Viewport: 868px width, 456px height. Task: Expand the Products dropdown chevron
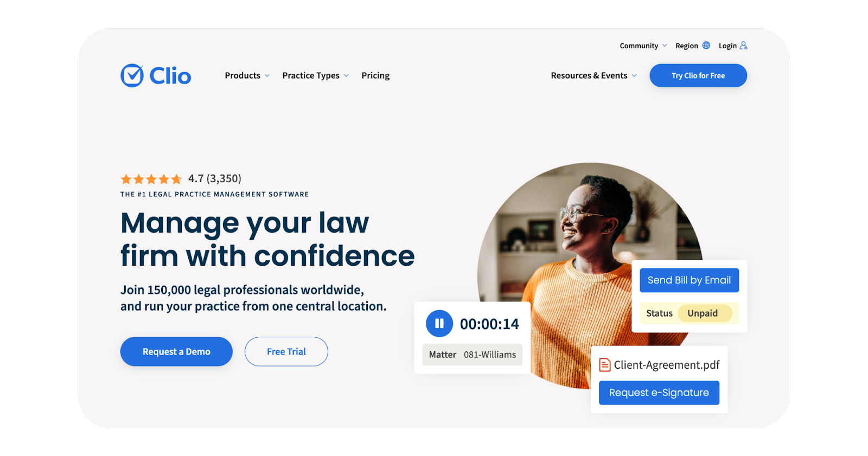click(x=267, y=76)
